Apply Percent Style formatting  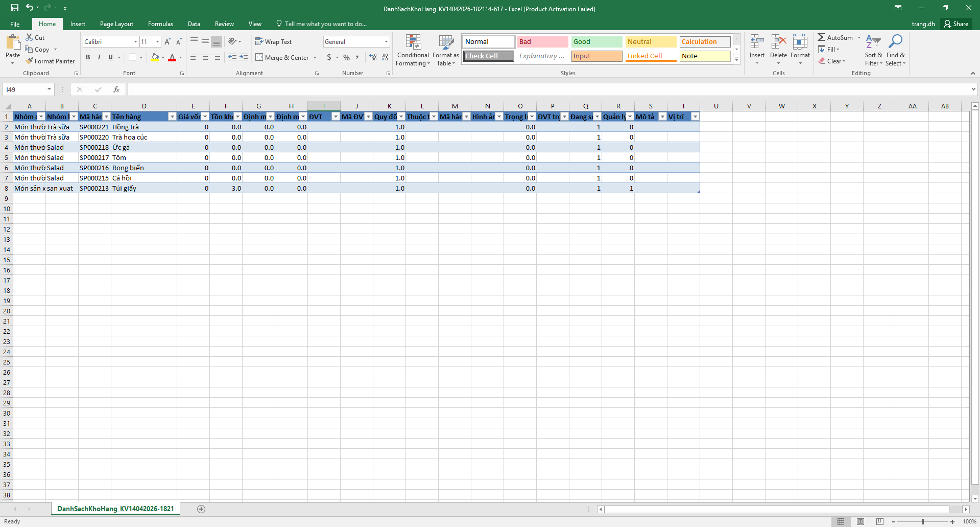point(347,57)
